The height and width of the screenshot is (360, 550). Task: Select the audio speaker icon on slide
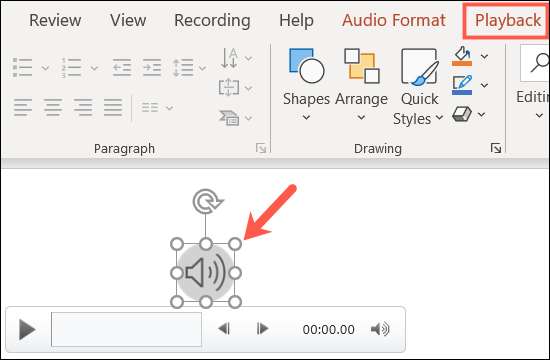[206, 273]
